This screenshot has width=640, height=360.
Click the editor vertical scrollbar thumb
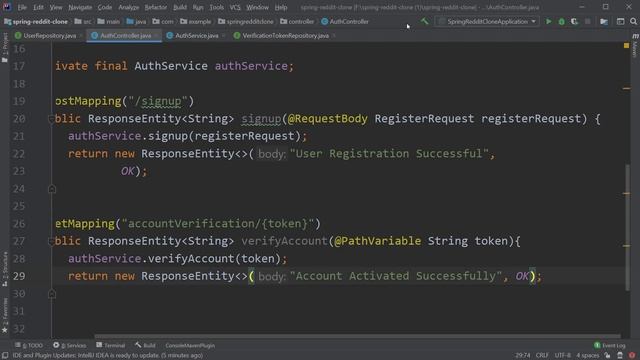pos(627,227)
